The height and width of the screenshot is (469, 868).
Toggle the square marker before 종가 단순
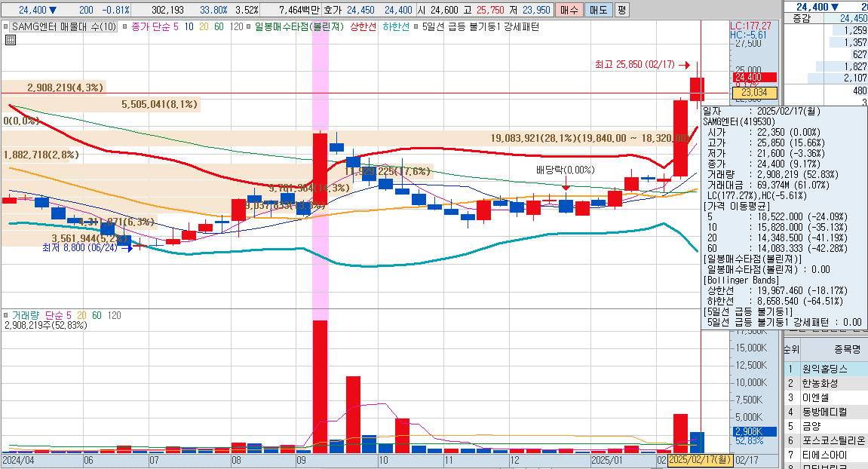125,26
